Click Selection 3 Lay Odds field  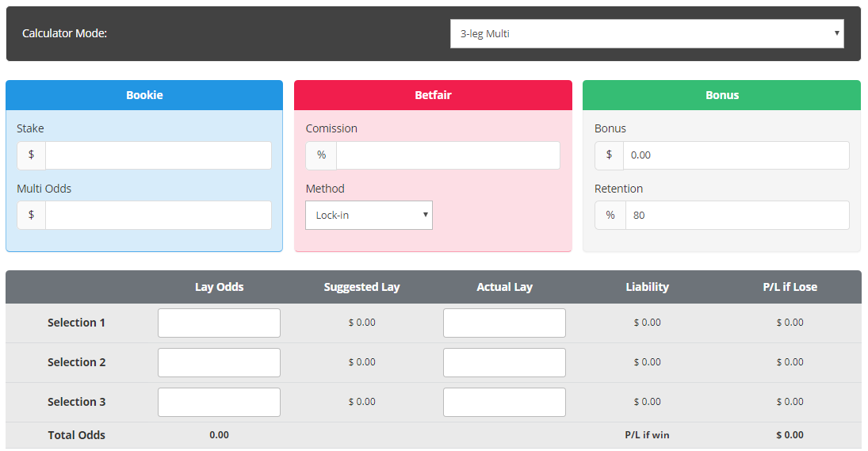pos(220,403)
